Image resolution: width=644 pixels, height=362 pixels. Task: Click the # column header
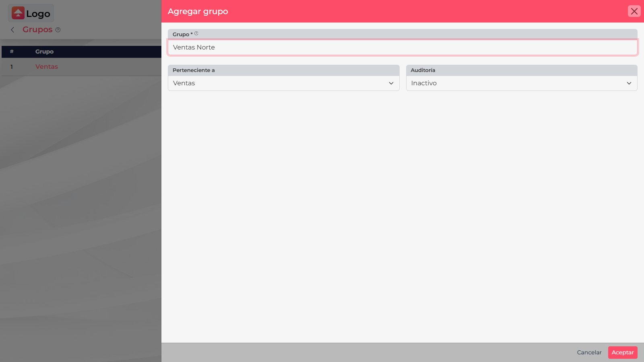12,51
